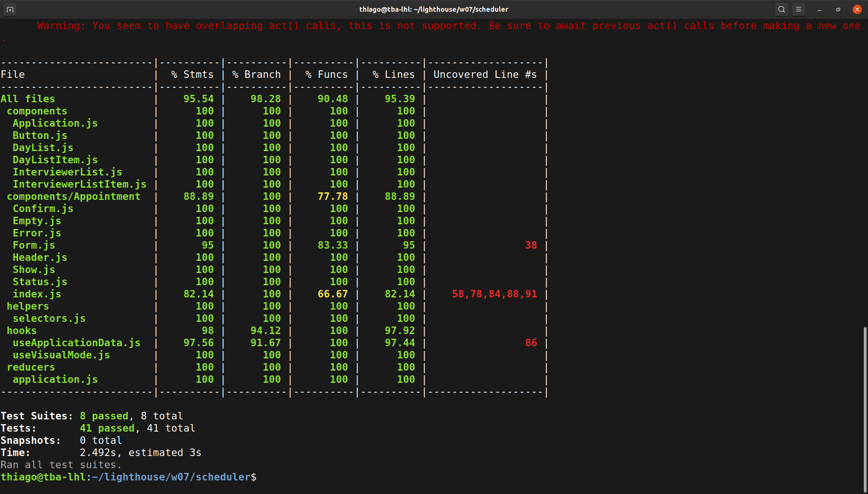Screen dimensions: 868x494
Task: Click 'selectors.js' file name
Action: click(49, 319)
